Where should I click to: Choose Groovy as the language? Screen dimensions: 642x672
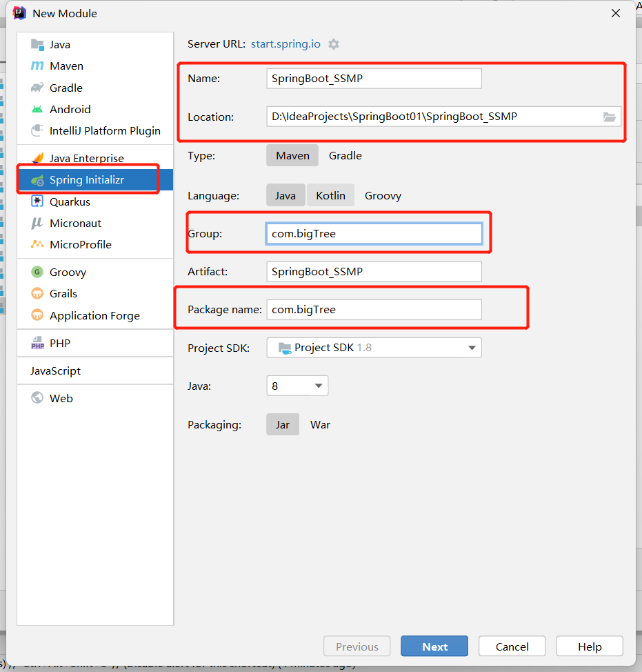383,195
